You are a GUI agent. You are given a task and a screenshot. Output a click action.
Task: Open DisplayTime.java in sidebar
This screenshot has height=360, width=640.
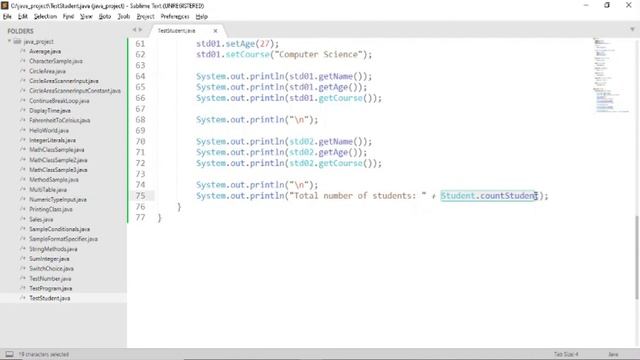point(50,111)
